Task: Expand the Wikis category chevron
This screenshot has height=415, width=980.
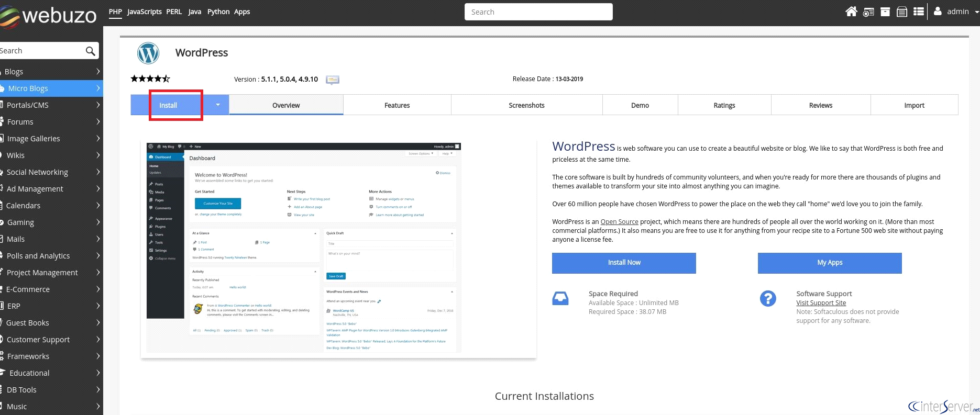Action: [98, 155]
